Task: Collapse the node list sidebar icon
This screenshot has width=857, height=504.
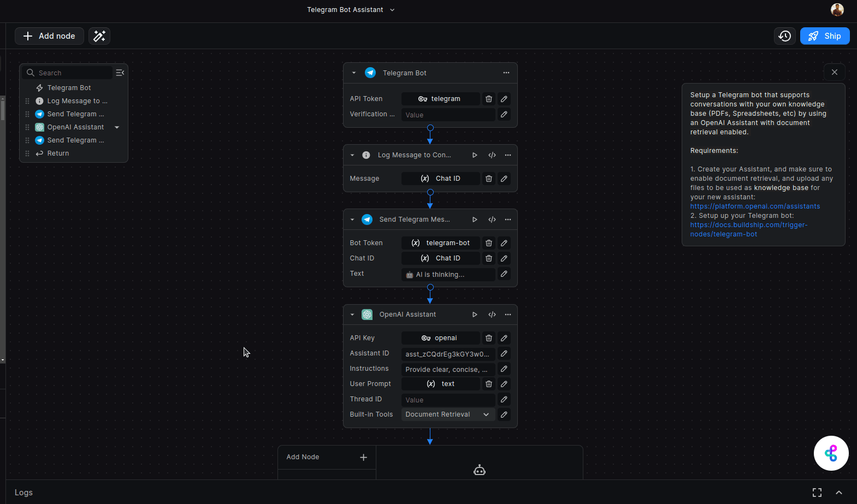Action: (x=120, y=73)
